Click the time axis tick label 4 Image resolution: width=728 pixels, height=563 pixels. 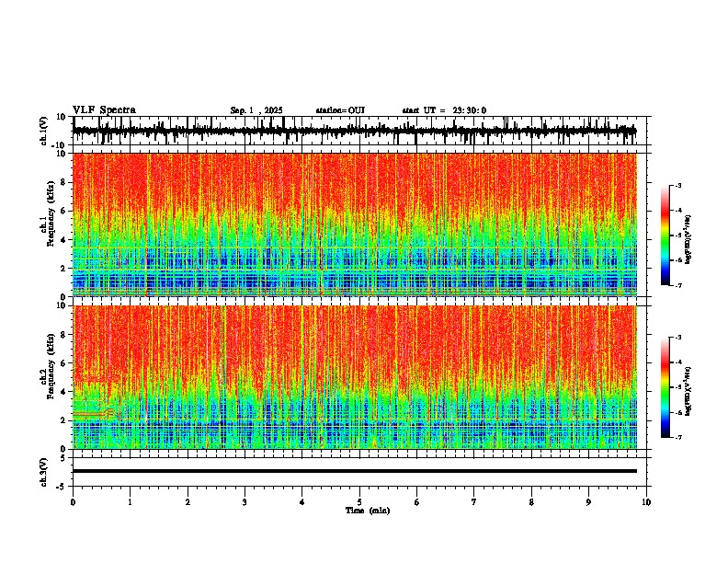pos(301,502)
